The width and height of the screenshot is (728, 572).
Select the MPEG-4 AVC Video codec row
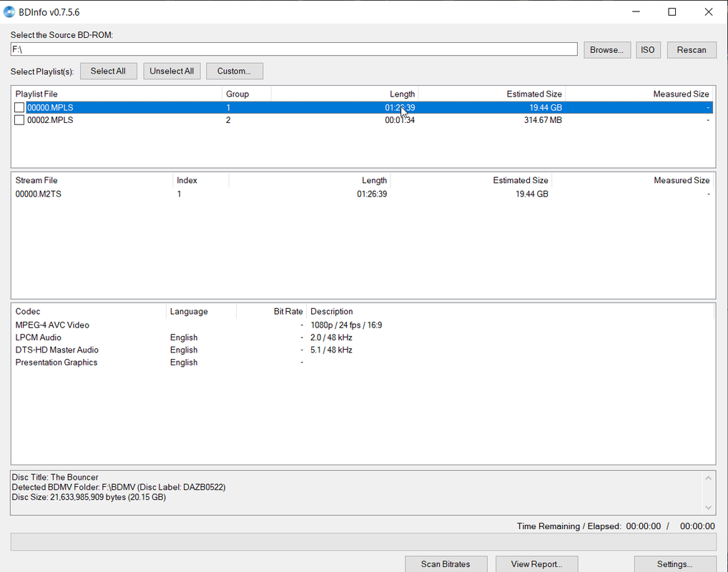(x=363, y=325)
